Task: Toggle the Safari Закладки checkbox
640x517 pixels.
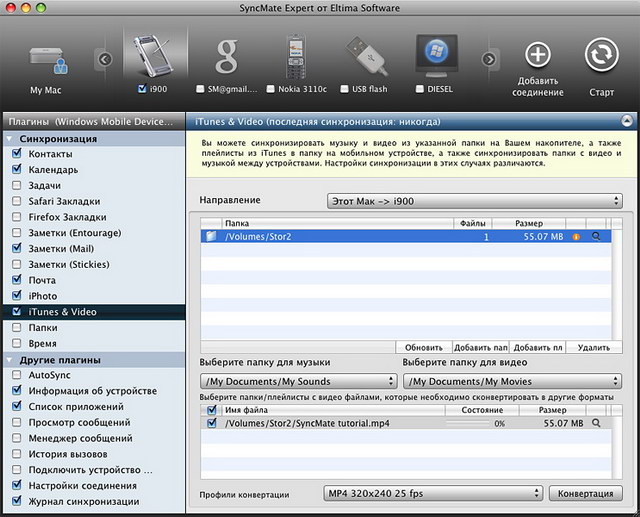Action: coord(17,201)
